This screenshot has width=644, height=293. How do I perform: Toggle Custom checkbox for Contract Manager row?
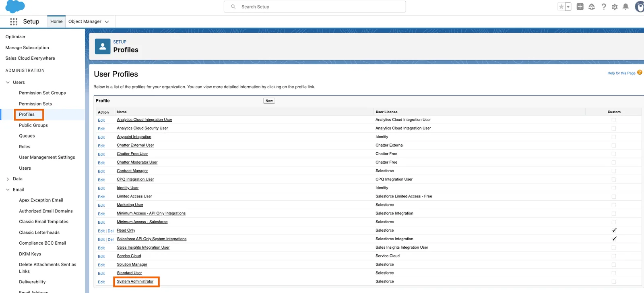(613, 171)
